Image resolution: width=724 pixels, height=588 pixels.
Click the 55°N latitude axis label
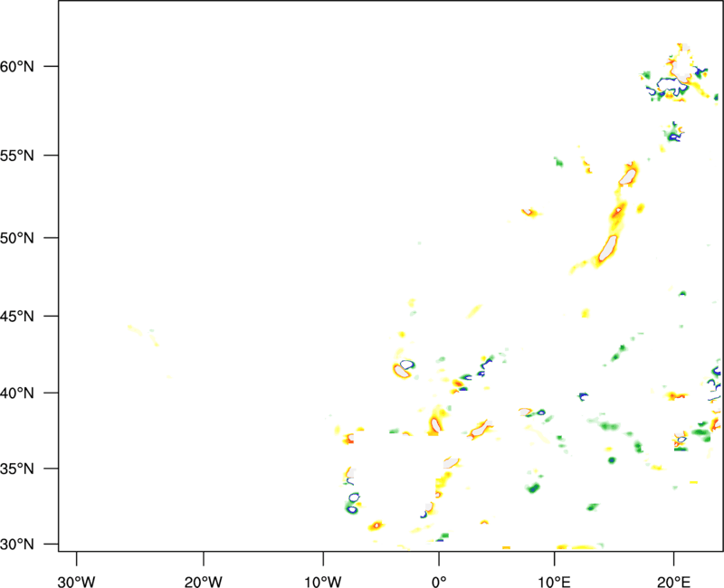pyautogui.click(x=17, y=156)
